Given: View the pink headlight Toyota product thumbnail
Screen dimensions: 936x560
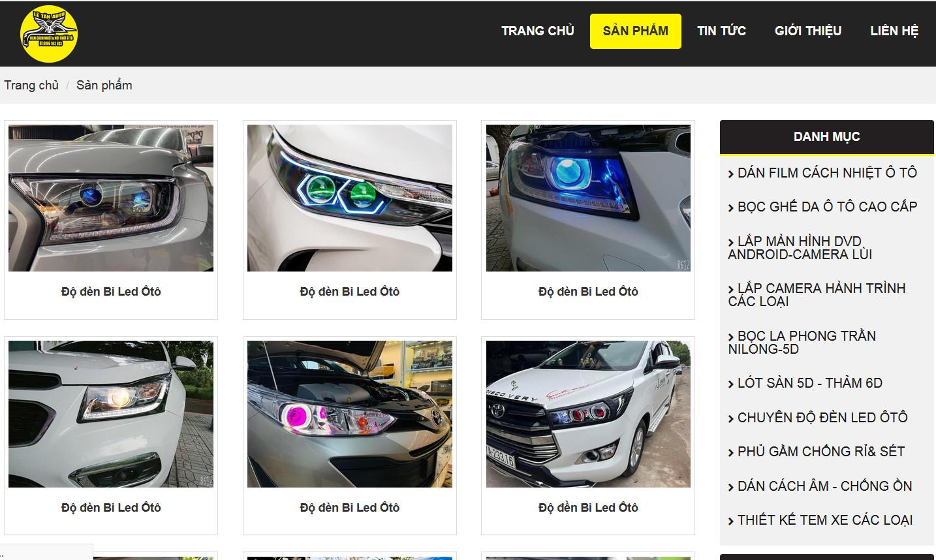Looking at the screenshot, I should click(350, 414).
